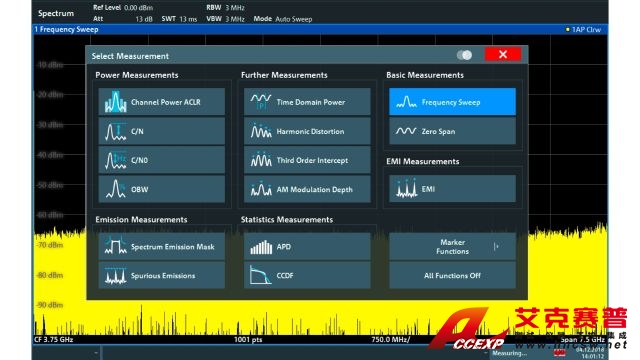This screenshot has width=640, height=360.
Task: Start the Spectrum Emission Mask icon
Action: [116, 247]
